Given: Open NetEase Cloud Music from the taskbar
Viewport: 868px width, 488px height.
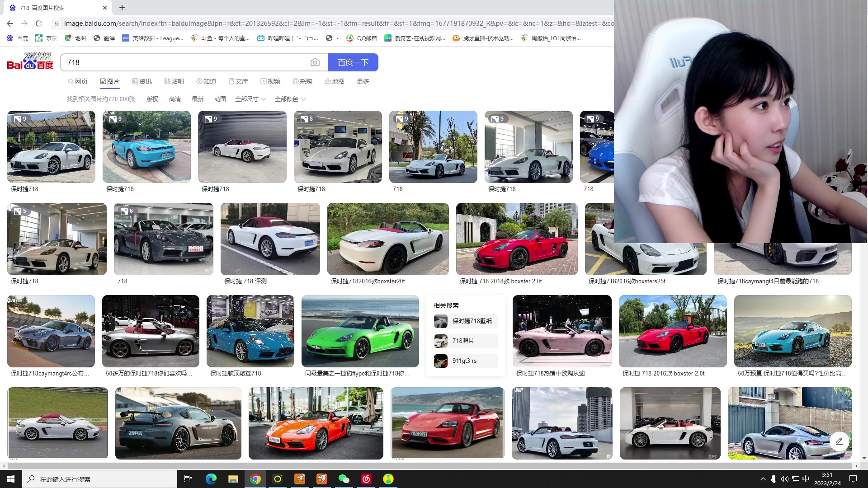Looking at the screenshot, I should 366,479.
